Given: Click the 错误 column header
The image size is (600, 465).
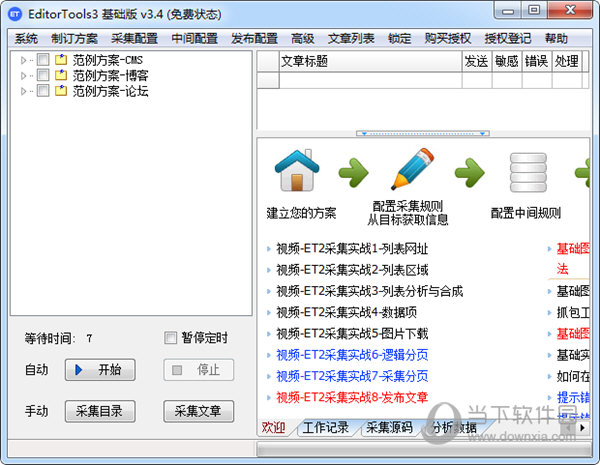Looking at the screenshot, I should tap(537, 61).
